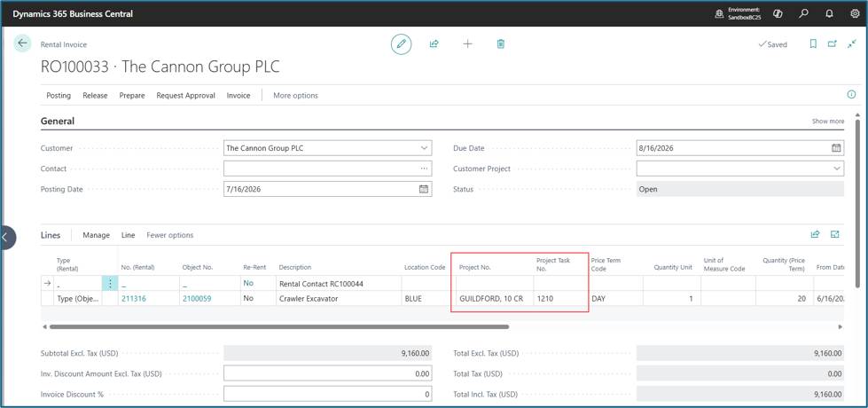Click the Project No. column header
The width and height of the screenshot is (868, 408).
click(x=475, y=267)
